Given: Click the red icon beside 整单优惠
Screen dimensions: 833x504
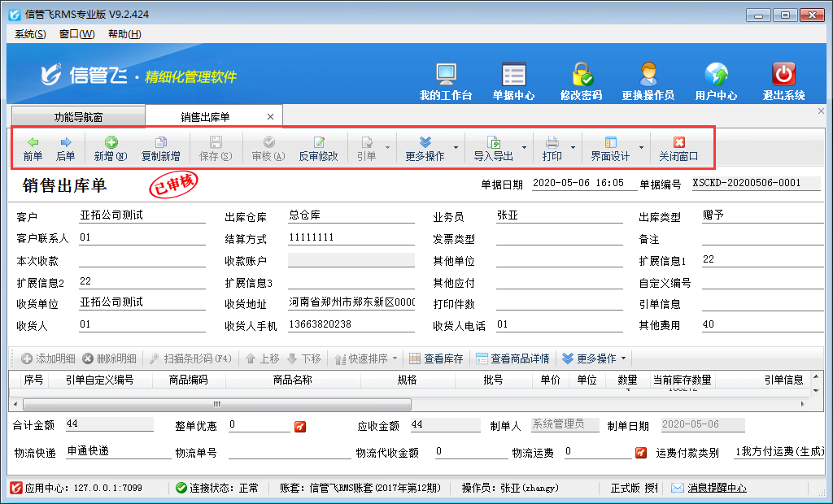Looking at the screenshot, I should pos(299,425).
